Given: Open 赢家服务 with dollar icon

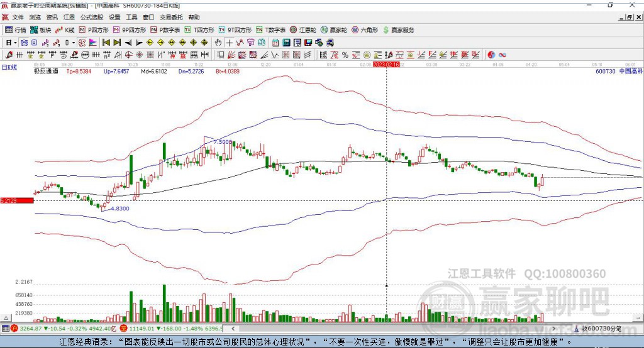Looking at the screenshot, I should coord(398,30).
